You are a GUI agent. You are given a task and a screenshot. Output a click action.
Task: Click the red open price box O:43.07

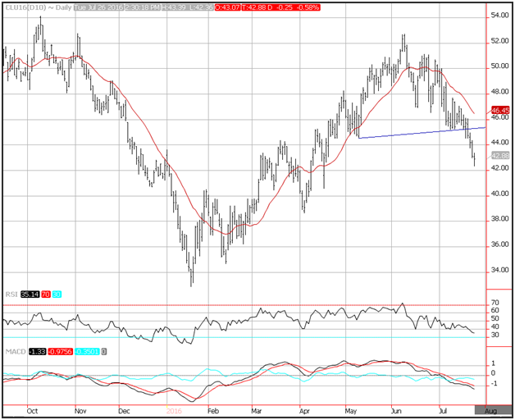[x=222, y=7]
